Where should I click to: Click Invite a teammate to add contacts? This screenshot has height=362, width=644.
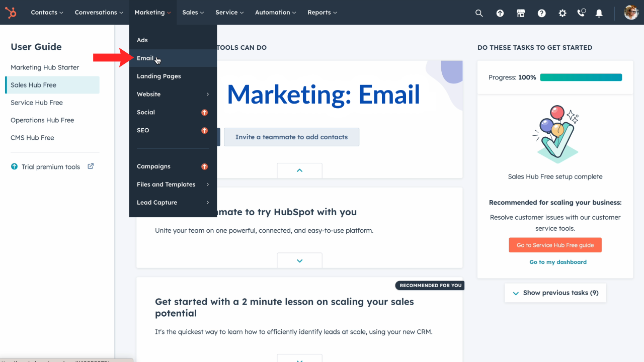(291, 137)
